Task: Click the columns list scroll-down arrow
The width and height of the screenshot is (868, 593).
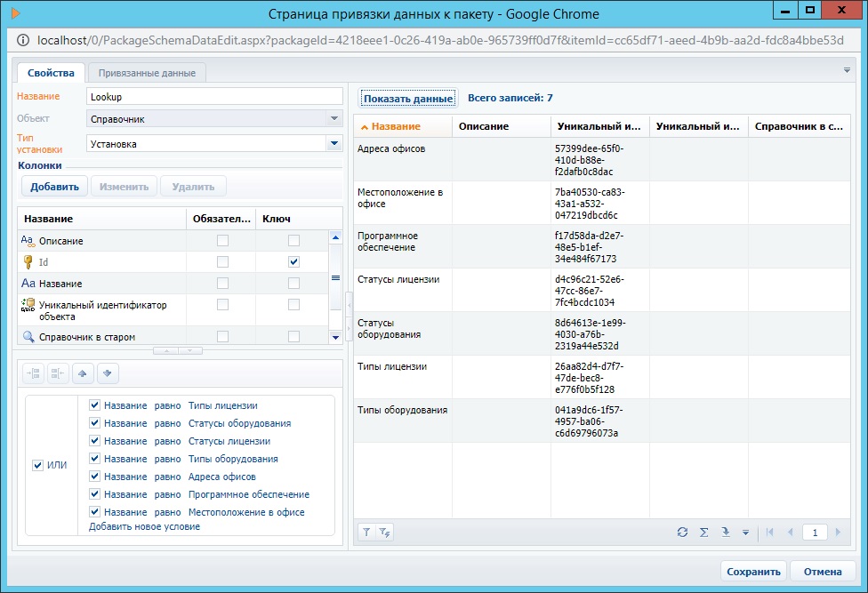Action: [335, 337]
